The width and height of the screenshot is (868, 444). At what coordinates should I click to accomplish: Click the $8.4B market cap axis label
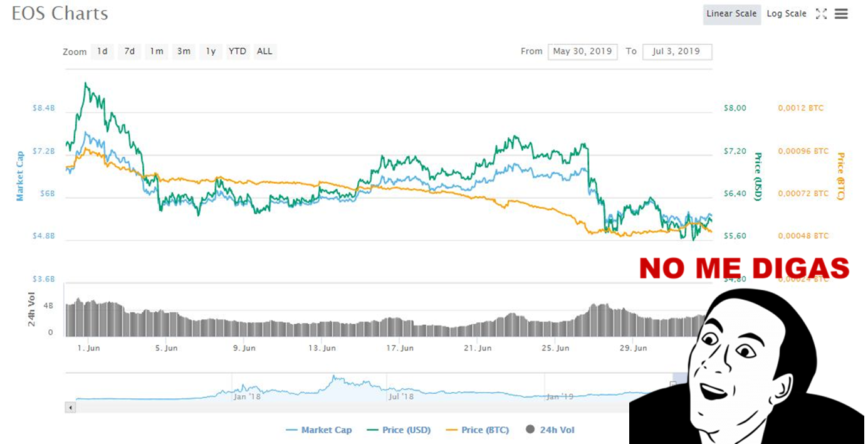44,108
